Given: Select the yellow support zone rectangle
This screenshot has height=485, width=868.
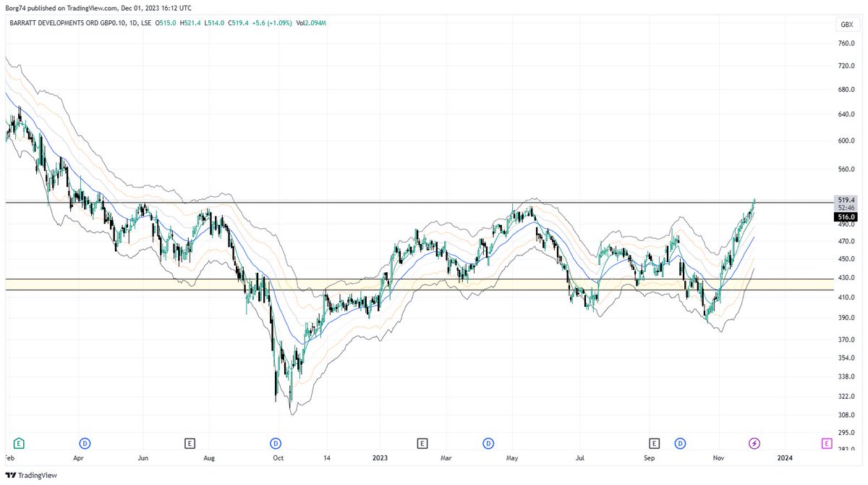Looking at the screenshot, I should point(418,284).
